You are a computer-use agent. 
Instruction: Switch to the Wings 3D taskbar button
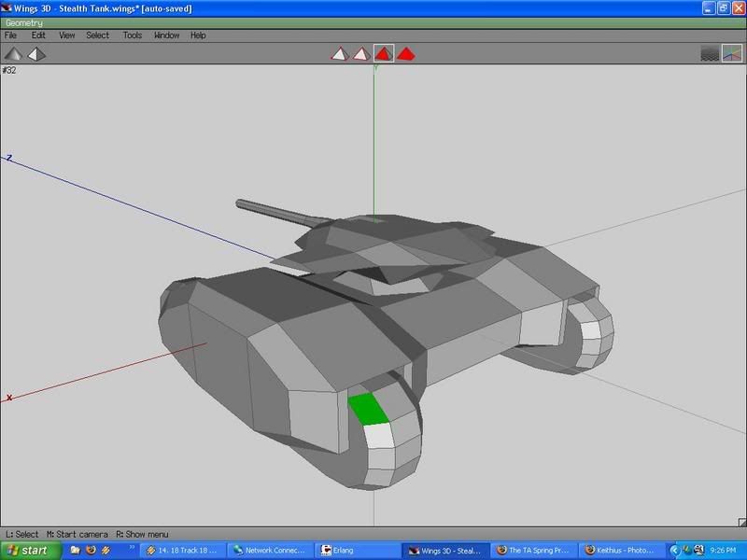click(x=445, y=551)
